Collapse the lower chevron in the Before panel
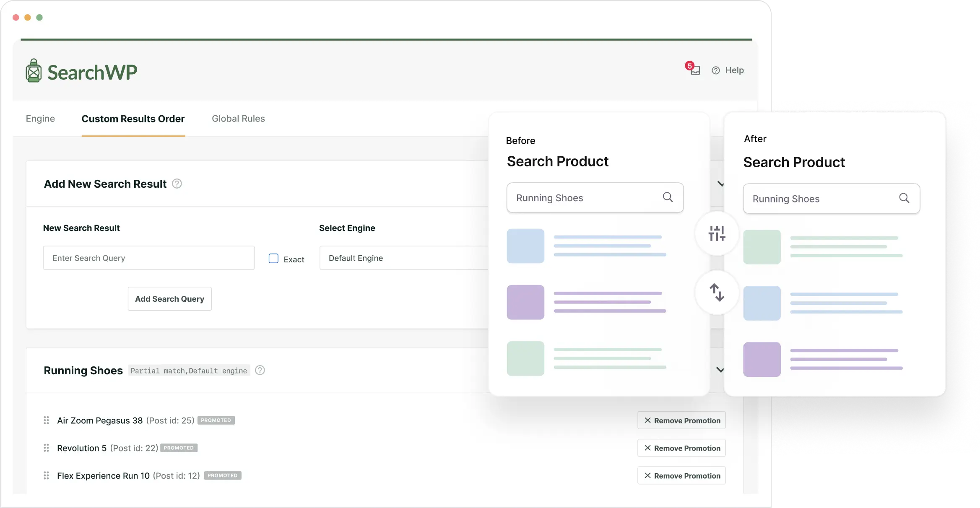 click(x=720, y=370)
